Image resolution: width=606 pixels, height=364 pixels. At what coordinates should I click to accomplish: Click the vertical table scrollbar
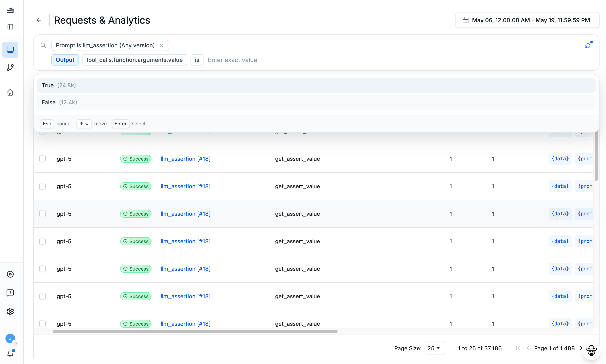coord(596,156)
